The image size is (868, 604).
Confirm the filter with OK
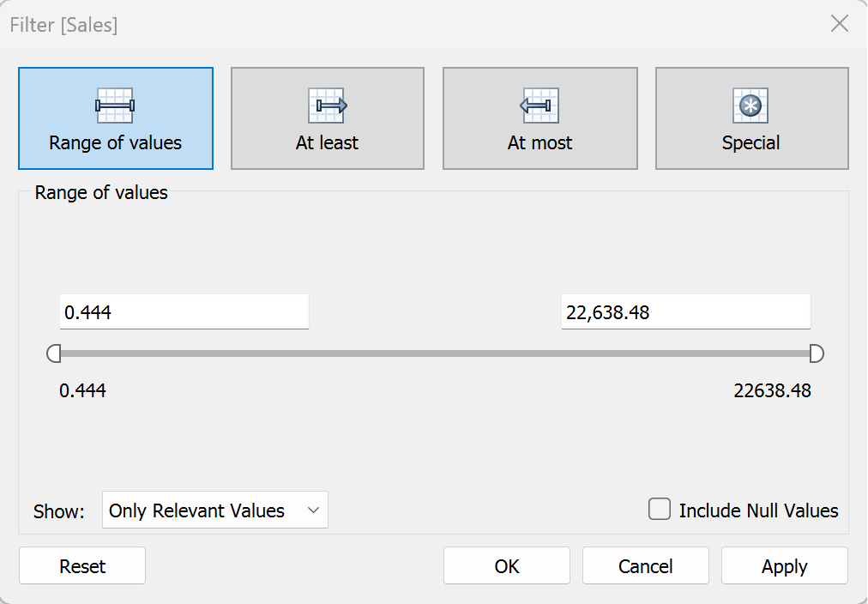[x=507, y=565]
